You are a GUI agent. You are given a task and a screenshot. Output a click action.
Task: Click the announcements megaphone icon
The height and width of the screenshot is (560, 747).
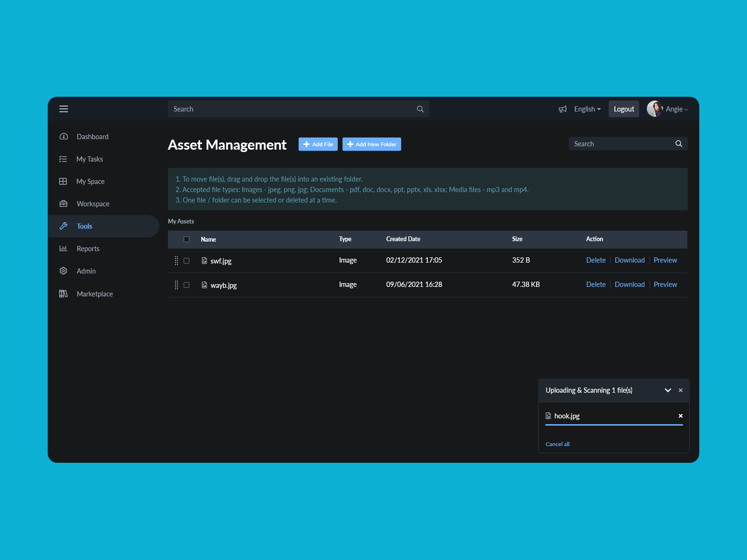[563, 109]
